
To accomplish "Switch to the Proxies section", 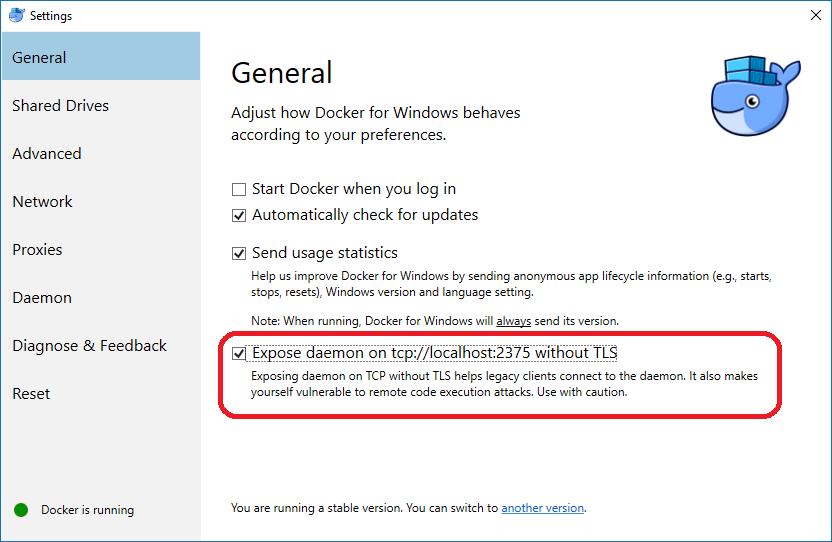I will (x=38, y=250).
